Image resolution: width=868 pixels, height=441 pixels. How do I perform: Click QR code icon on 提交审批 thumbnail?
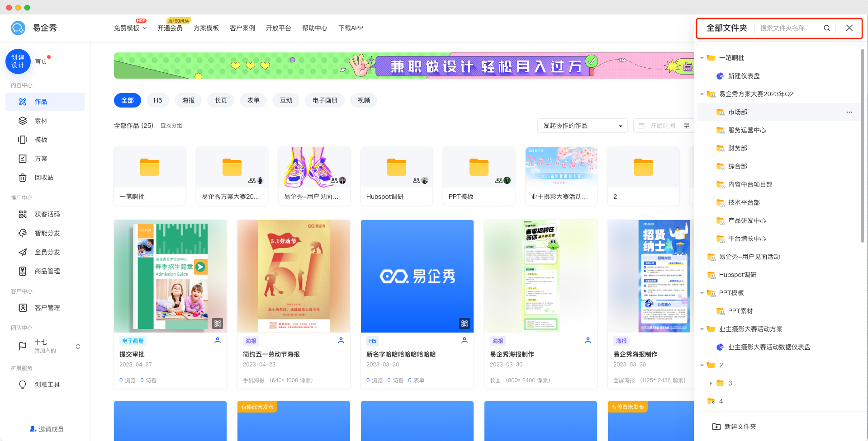218,323
